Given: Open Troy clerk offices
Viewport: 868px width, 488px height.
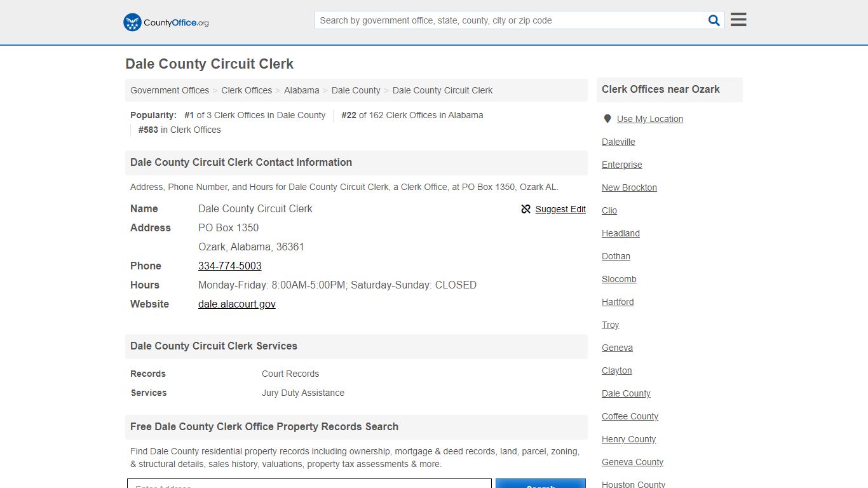Looking at the screenshot, I should [610, 325].
